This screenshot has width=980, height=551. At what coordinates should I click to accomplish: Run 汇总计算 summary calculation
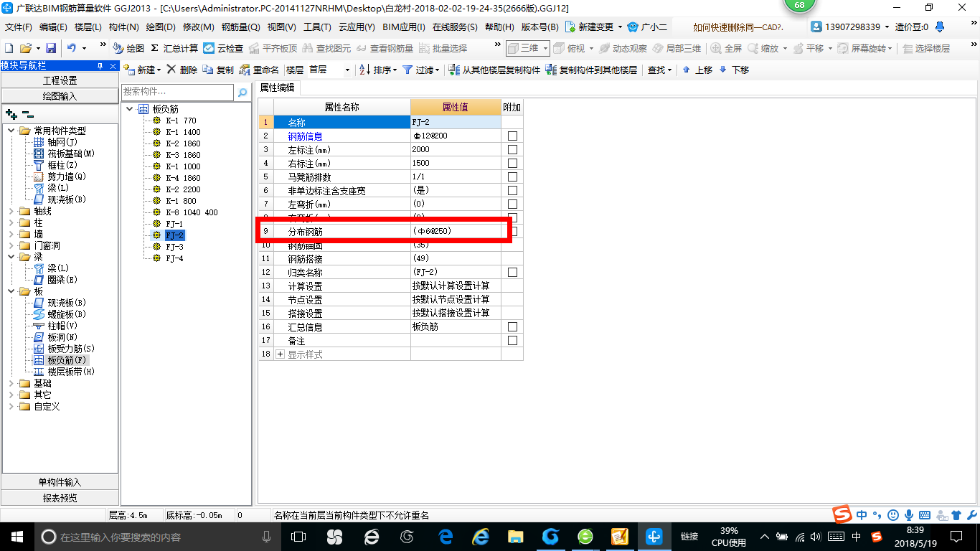[174, 48]
